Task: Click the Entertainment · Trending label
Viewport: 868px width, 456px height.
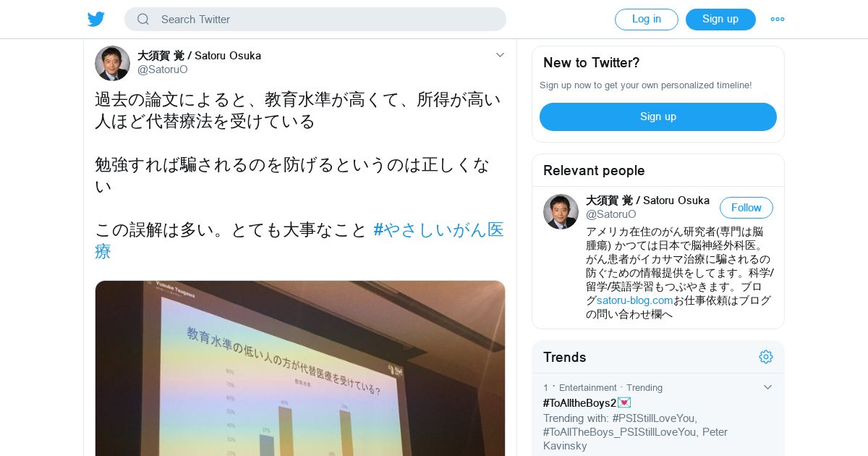Action: [610, 388]
